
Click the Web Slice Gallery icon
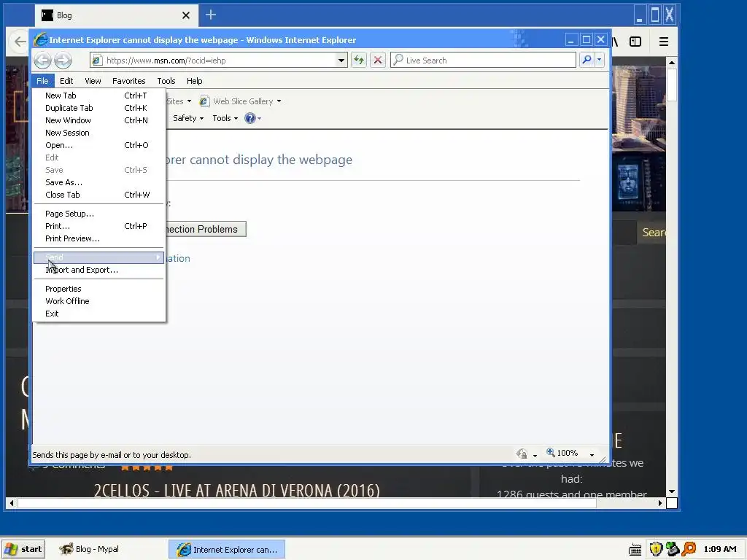tap(204, 101)
